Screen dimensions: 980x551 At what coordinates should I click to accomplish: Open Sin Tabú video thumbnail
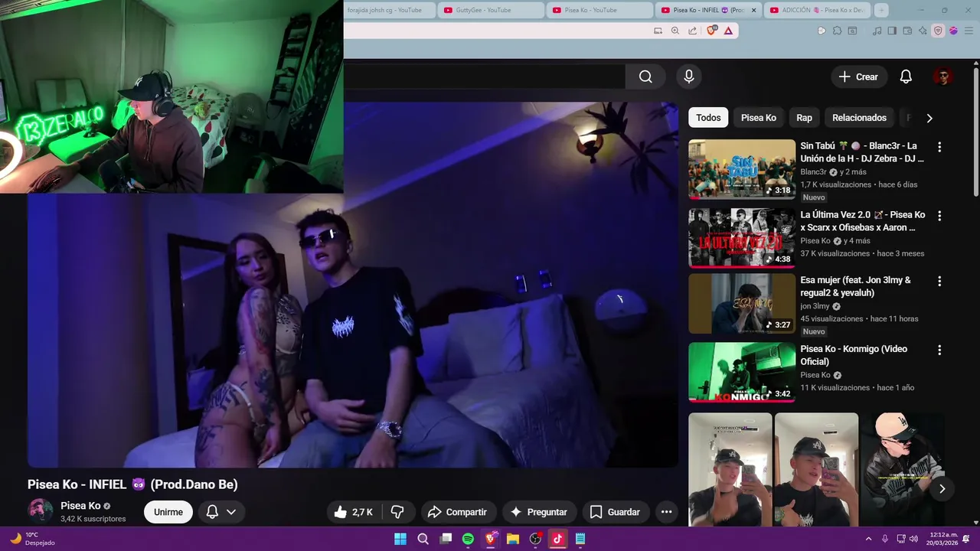pyautogui.click(x=742, y=169)
